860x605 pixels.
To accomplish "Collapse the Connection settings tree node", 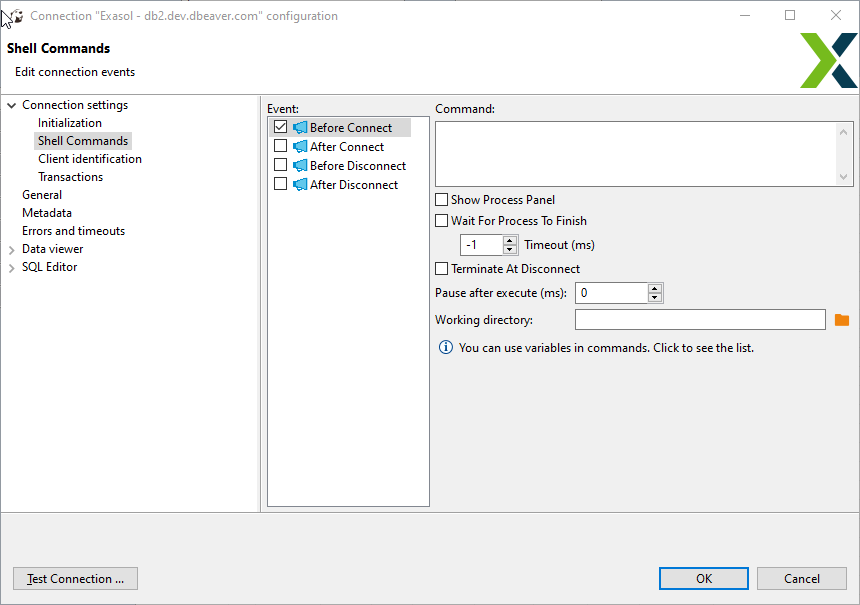I will [11, 104].
